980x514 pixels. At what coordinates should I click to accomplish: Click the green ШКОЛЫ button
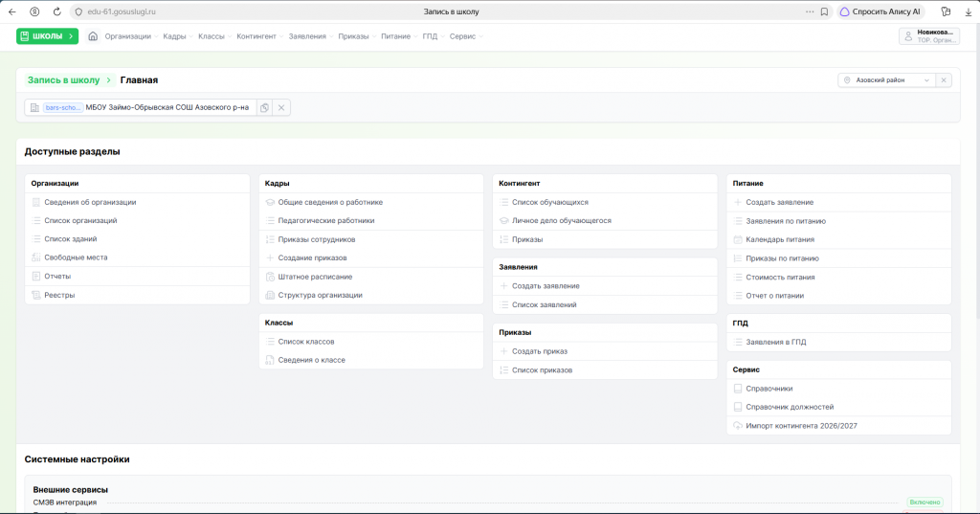[48, 36]
